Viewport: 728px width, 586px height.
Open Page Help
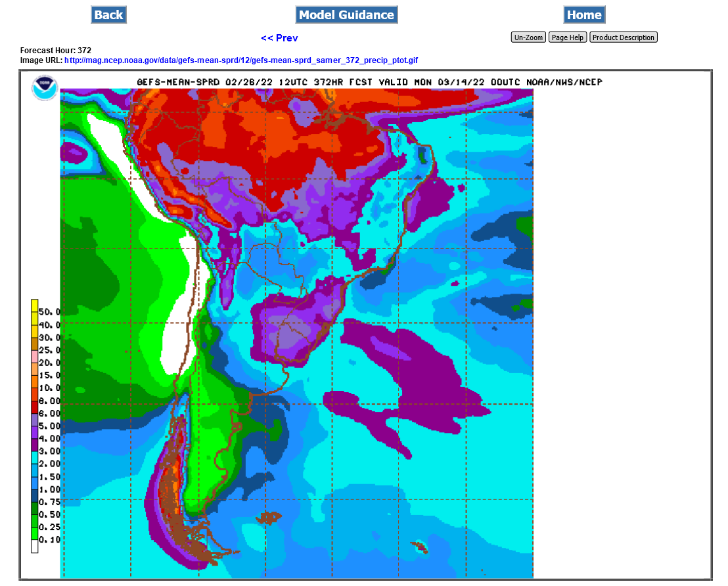tap(568, 37)
